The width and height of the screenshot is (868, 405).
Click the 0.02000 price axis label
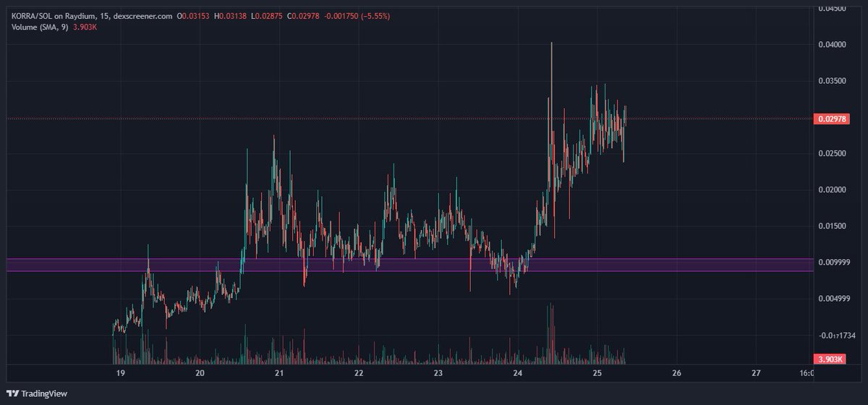pos(833,189)
